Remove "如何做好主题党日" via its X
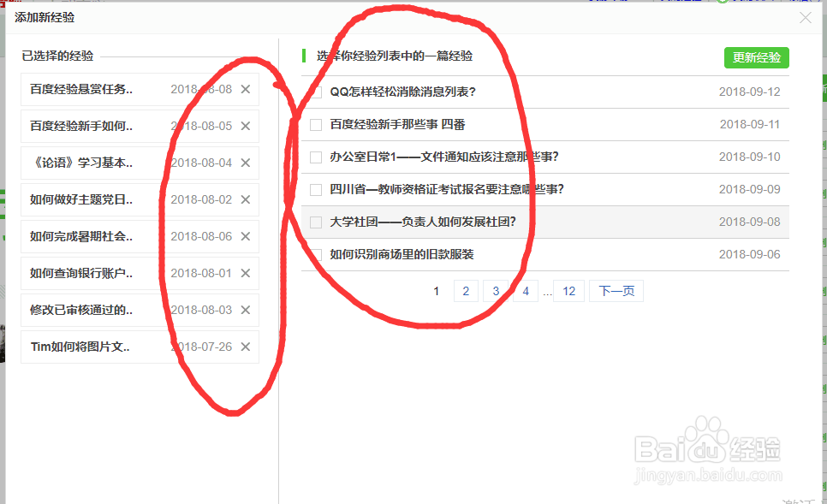Screen dimensions: 827x504 pos(245,199)
